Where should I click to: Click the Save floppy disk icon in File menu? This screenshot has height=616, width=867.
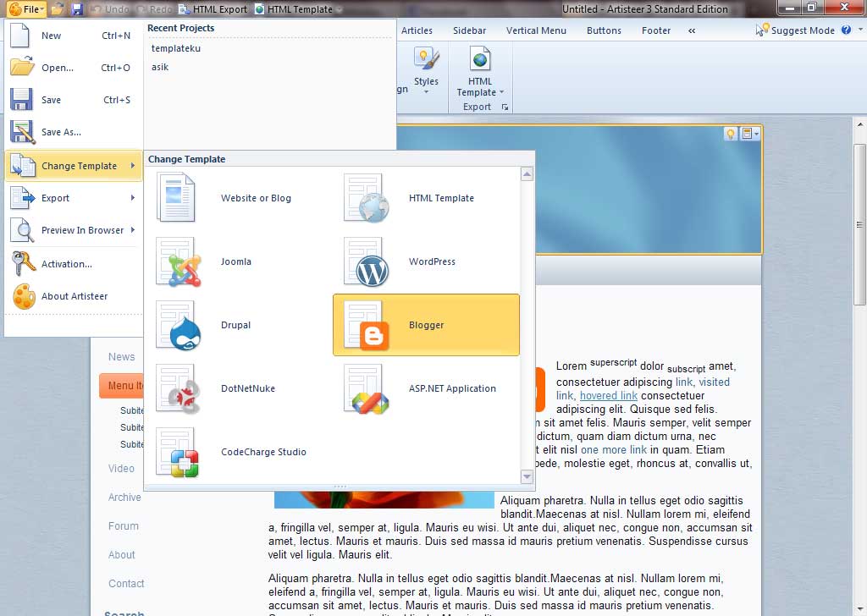21,100
